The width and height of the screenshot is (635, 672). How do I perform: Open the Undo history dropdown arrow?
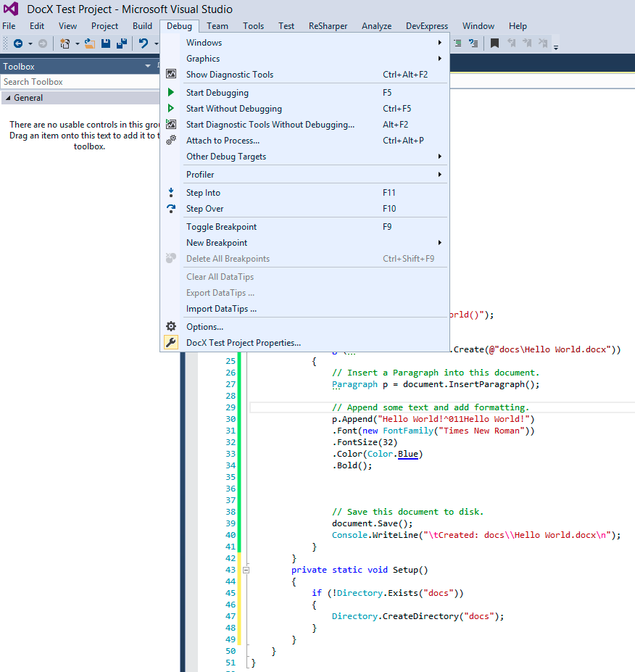pos(155,43)
